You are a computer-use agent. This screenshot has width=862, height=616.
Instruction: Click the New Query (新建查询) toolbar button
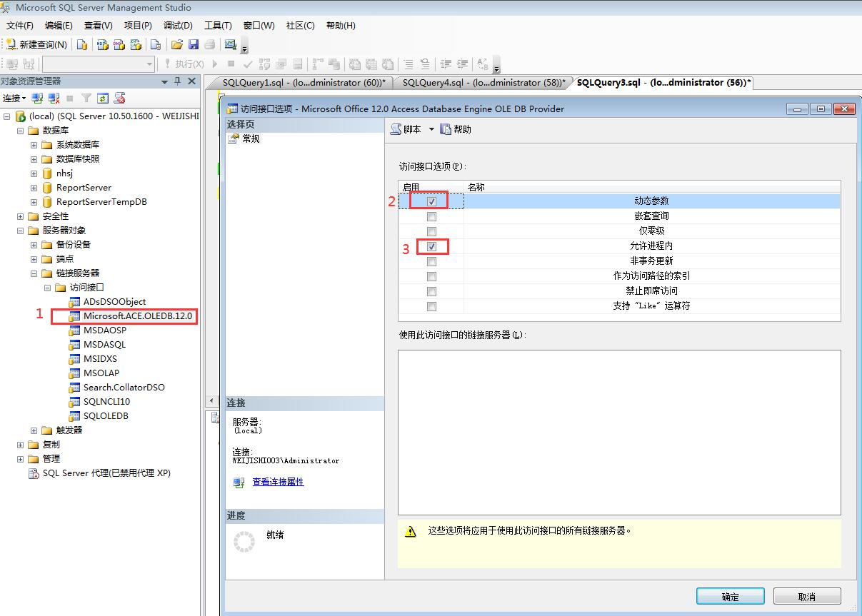click(x=36, y=44)
